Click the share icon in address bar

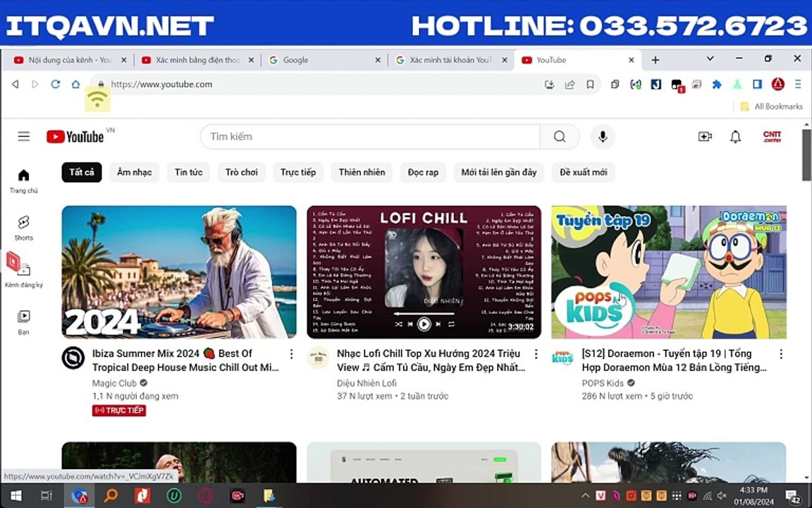tap(570, 84)
